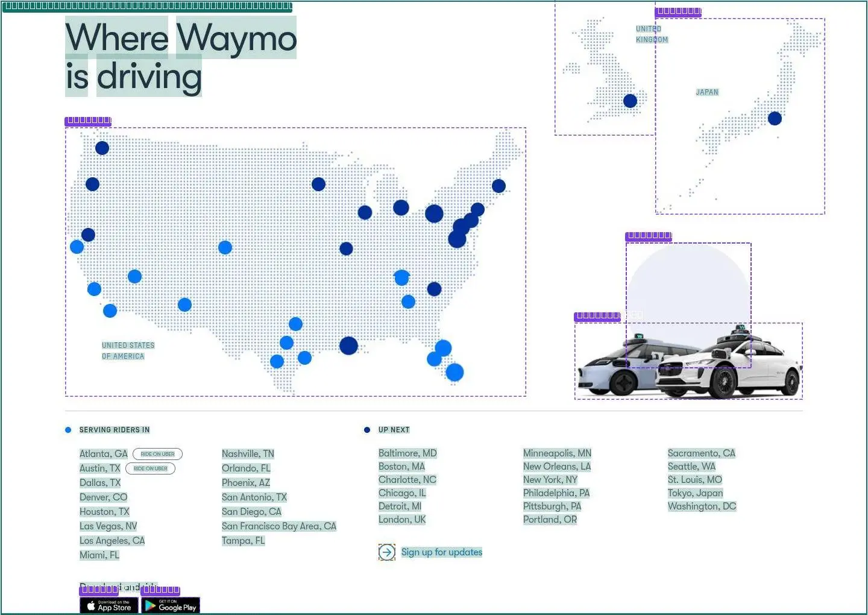Click "Phoenix, AZ" in the serving list

point(246,483)
